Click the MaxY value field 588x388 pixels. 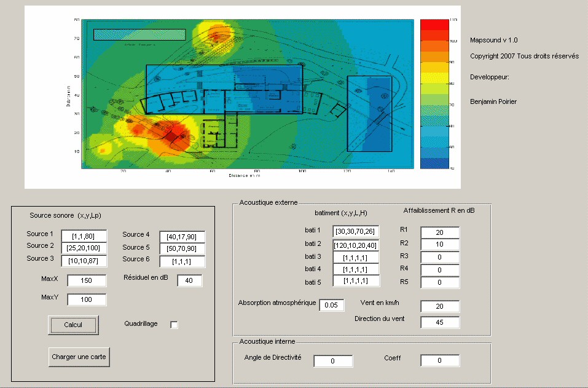pyautogui.click(x=87, y=299)
